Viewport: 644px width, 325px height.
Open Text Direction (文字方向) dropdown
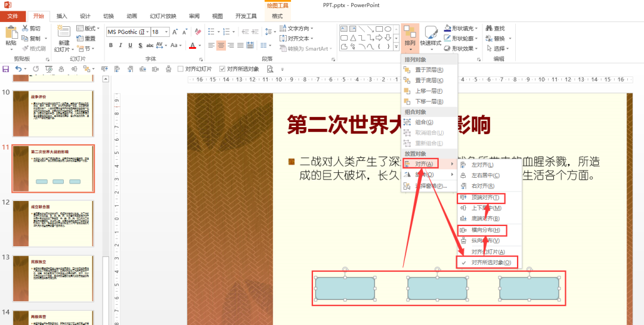(296, 29)
